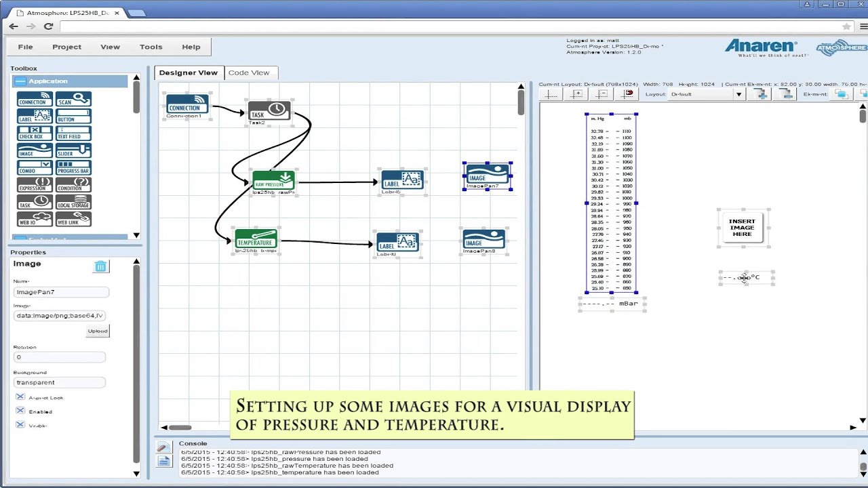Open the Project menu
868x488 pixels.
(66, 47)
